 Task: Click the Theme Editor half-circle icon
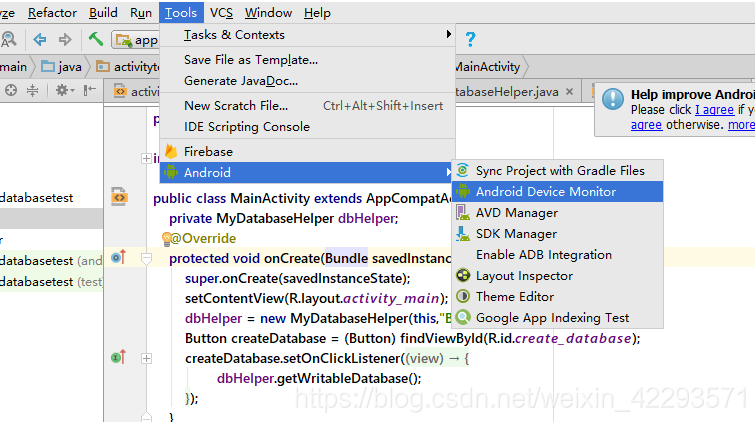pyautogui.click(x=463, y=296)
